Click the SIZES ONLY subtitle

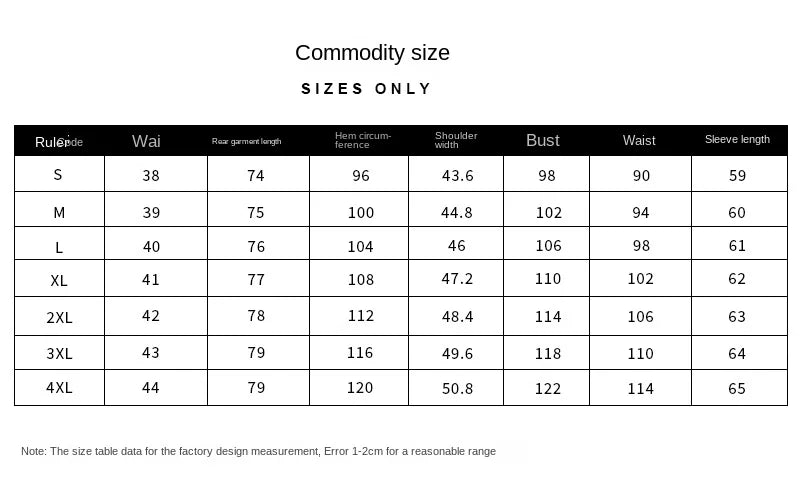tap(366, 89)
